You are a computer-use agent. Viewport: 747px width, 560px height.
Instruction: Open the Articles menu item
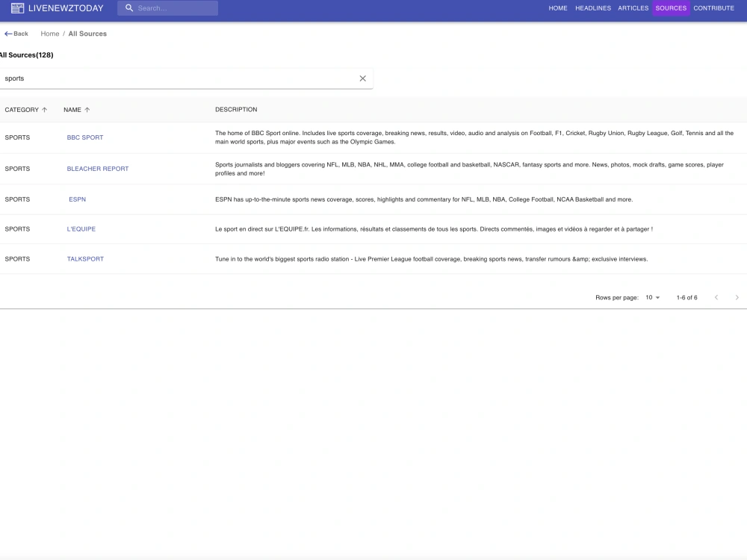(x=633, y=8)
